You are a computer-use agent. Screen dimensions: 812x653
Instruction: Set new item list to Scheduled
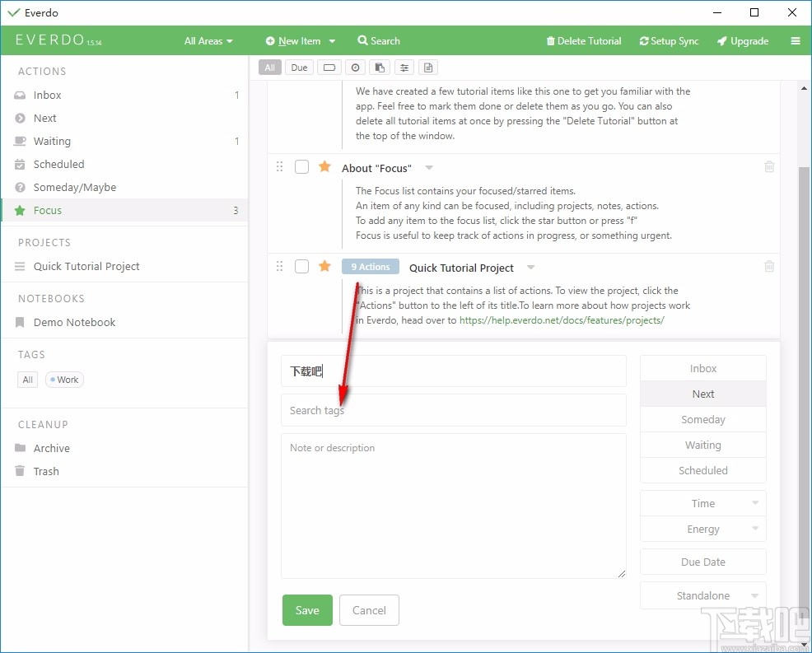pyautogui.click(x=702, y=470)
